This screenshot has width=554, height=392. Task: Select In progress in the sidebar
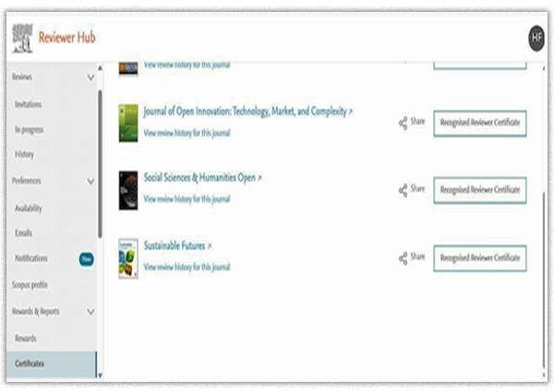click(x=30, y=130)
